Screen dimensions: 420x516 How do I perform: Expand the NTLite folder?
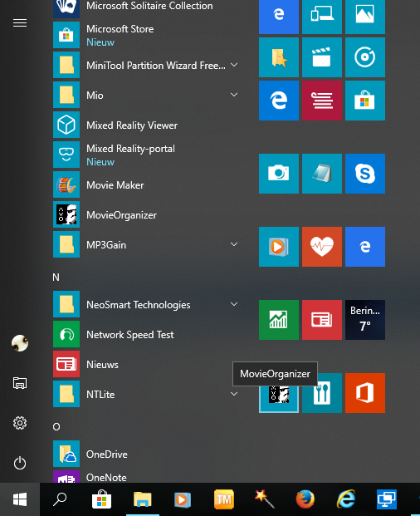[145, 394]
